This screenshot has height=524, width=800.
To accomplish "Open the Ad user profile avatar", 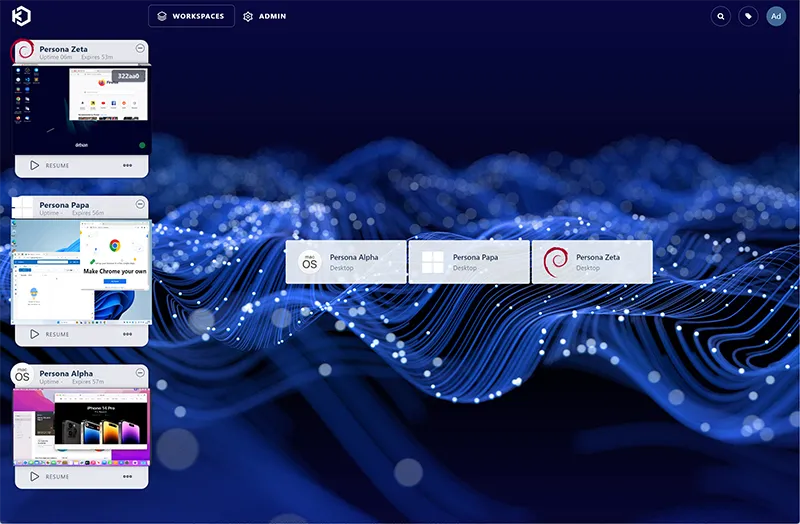I will (x=776, y=16).
